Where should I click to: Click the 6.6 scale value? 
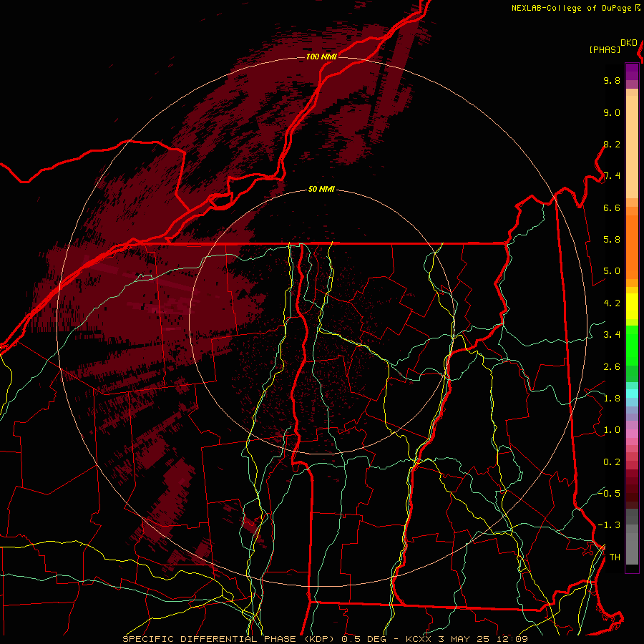(612, 208)
